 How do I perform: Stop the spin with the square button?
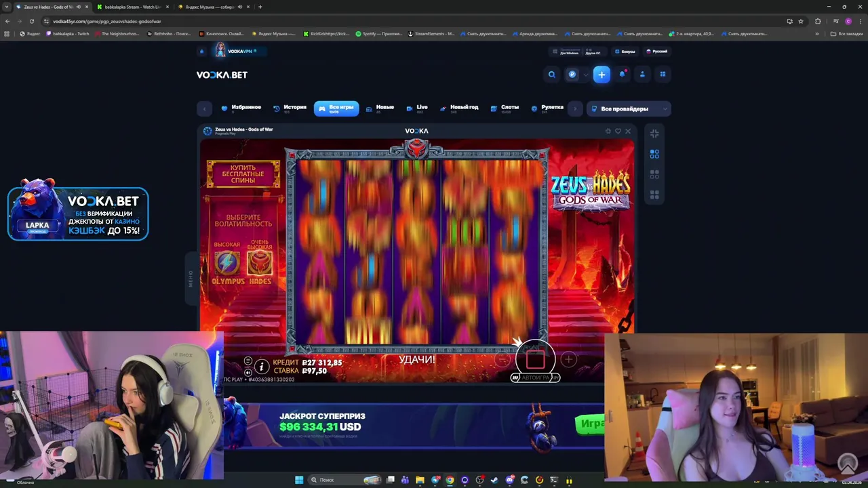(x=535, y=359)
